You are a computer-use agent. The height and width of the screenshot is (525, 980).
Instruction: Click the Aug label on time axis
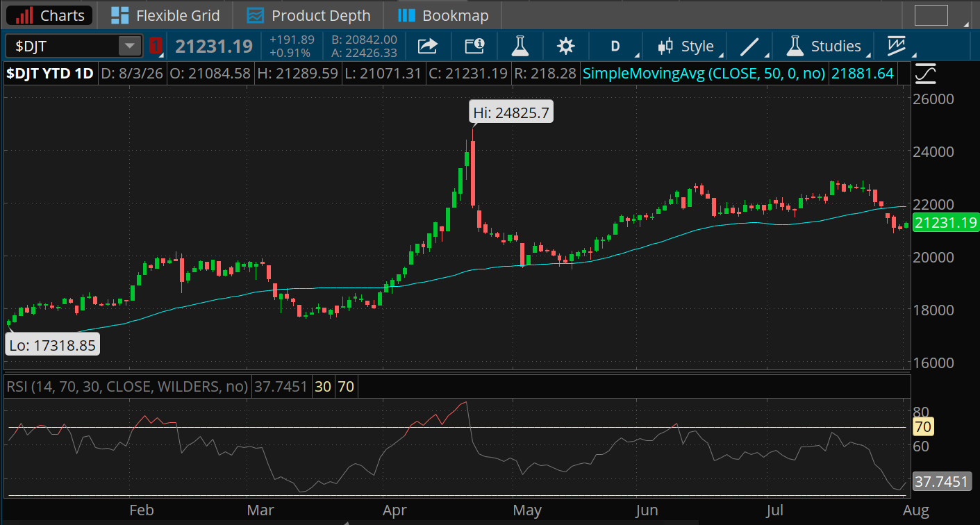(916, 511)
